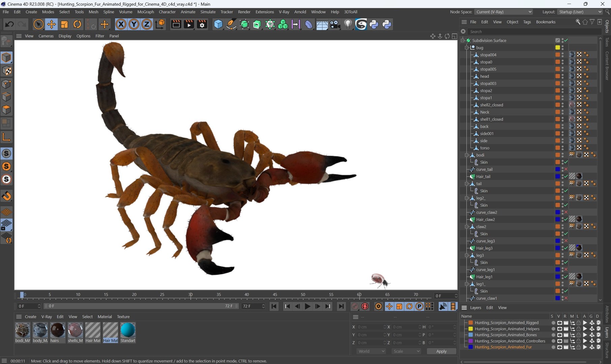Click the blue color swatch of Hair_tail
The image size is (611, 364).
point(558,176)
